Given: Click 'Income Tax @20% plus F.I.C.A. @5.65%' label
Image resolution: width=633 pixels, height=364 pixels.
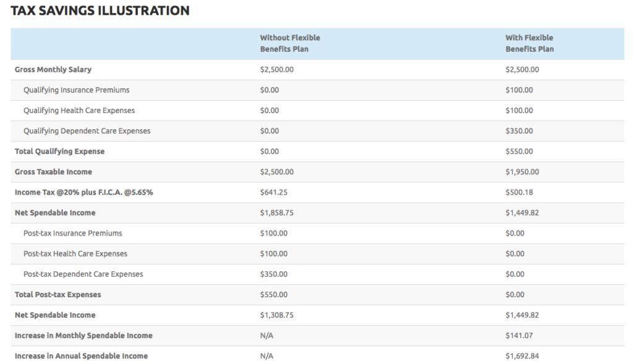Looking at the screenshot, I should pos(84,192).
